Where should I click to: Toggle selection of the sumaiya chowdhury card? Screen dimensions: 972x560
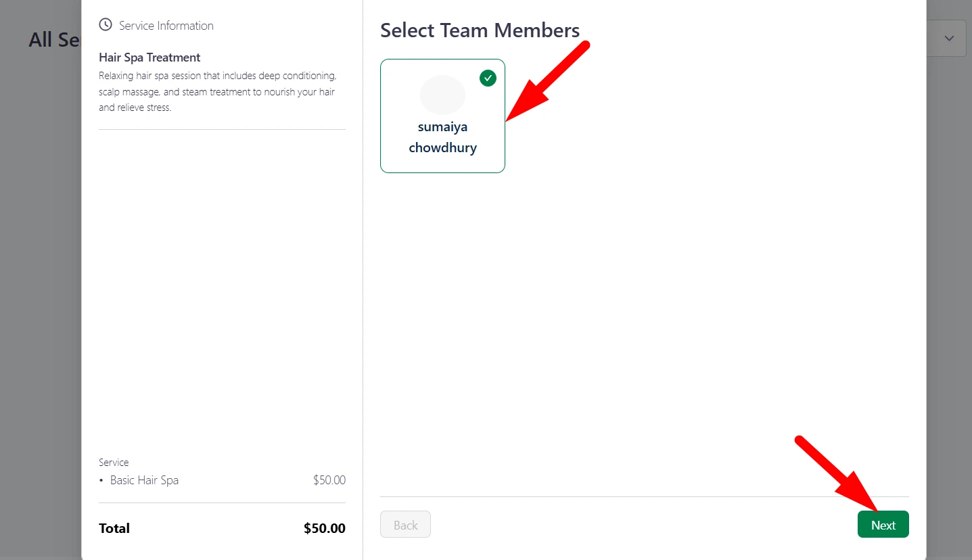click(442, 116)
